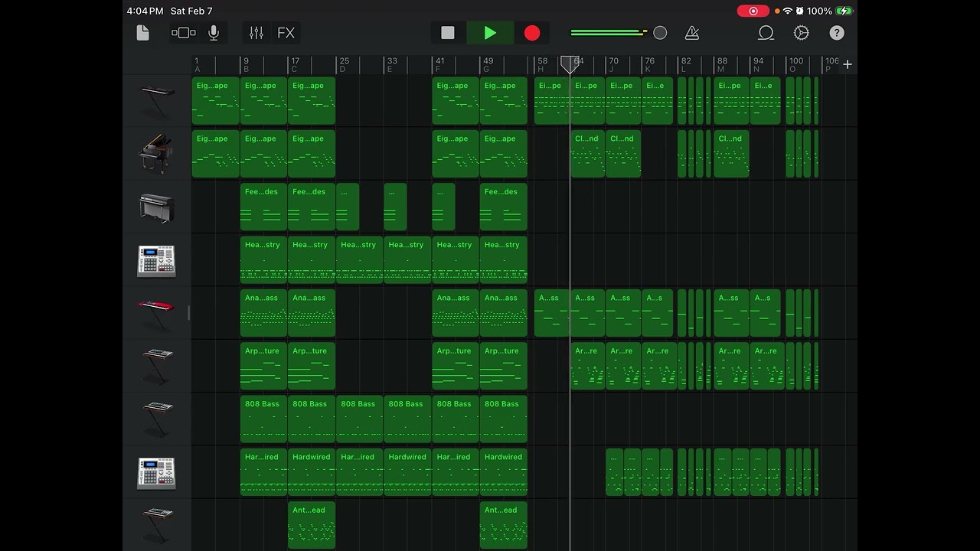This screenshot has width=980, height=551.
Task: Jump to bar 100 on the ruler
Action: tap(796, 60)
